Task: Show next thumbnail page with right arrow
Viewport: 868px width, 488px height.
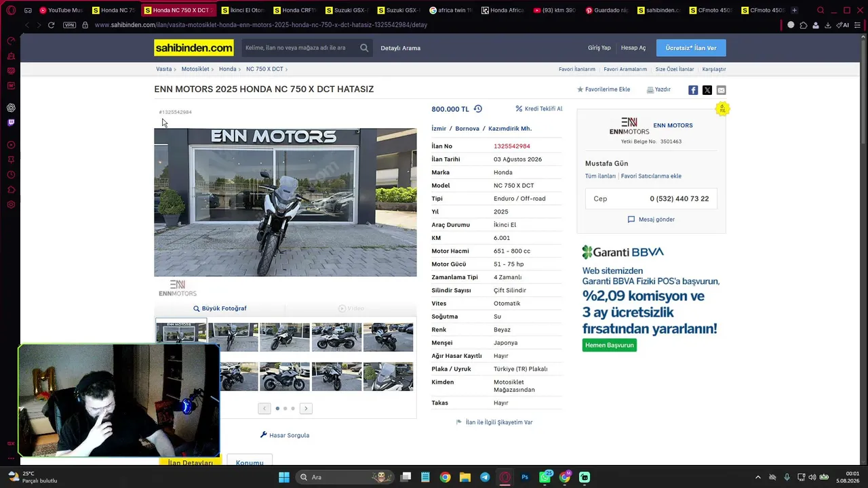Action: click(306, 409)
